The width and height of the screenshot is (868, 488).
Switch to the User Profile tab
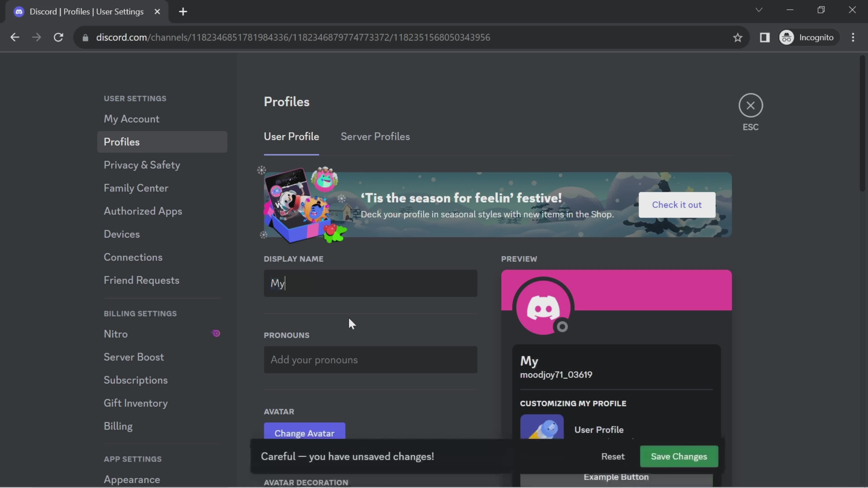291,136
